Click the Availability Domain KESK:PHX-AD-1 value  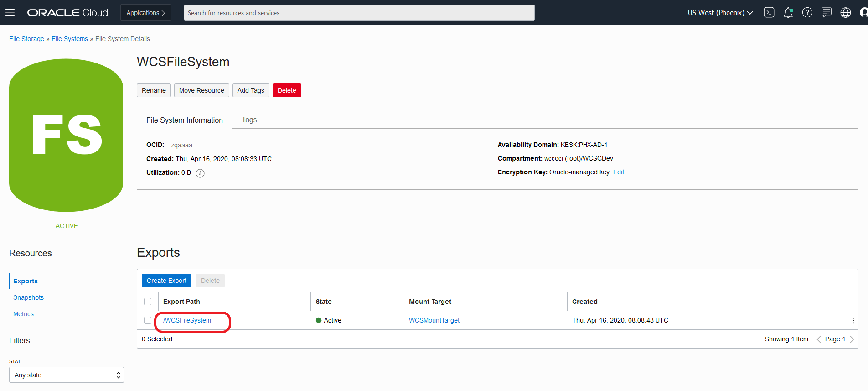pyautogui.click(x=584, y=145)
